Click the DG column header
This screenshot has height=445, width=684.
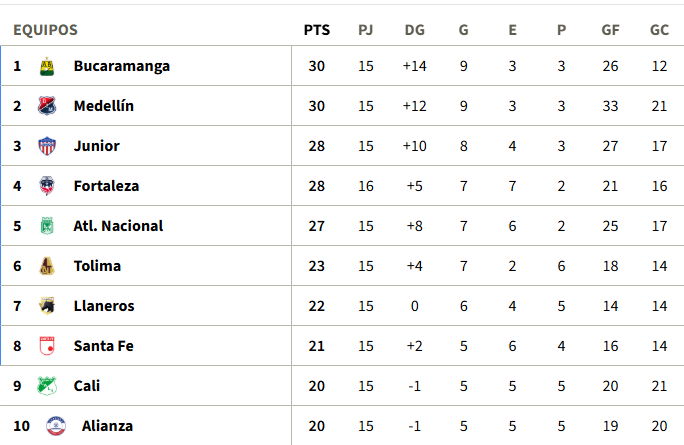click(414, 30)
